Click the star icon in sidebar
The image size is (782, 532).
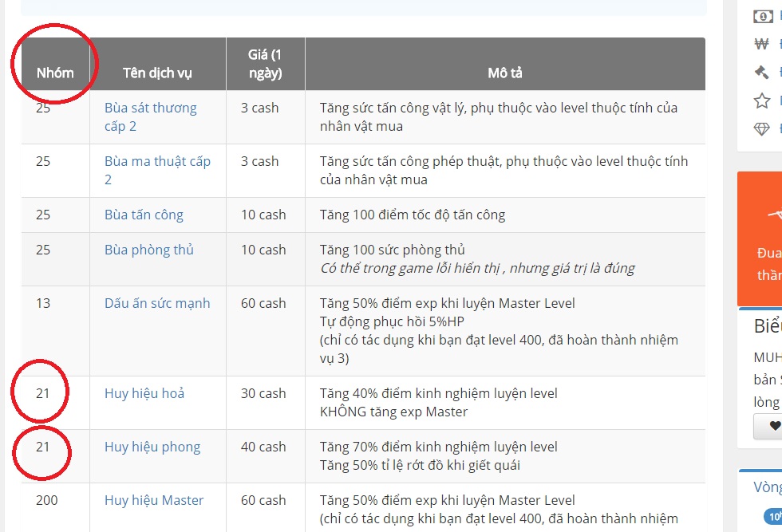click(x=762, y=100)
